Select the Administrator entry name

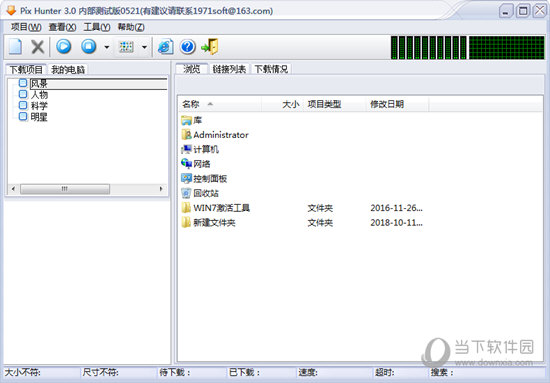[221, 135]
